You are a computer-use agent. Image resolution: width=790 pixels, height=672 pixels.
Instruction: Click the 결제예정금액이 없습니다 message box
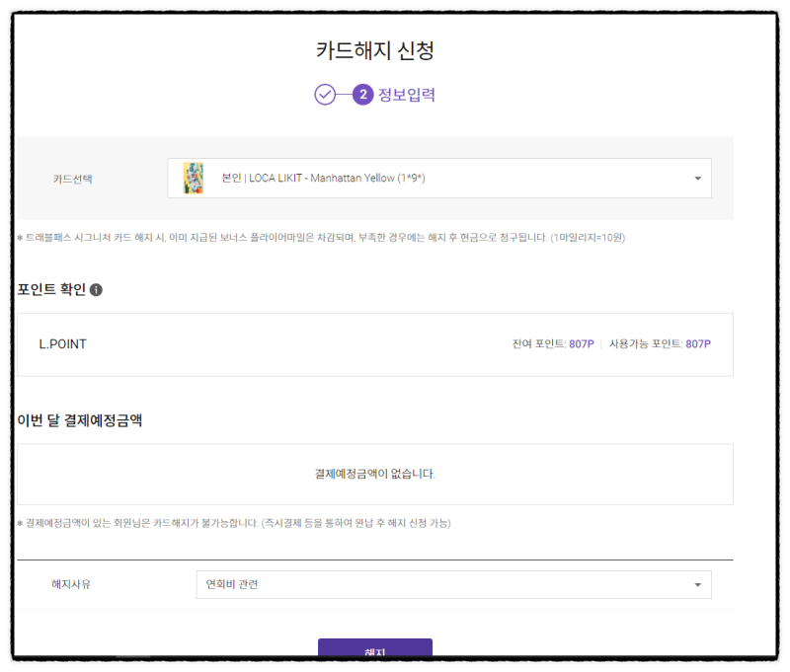(x=375, y=475)
